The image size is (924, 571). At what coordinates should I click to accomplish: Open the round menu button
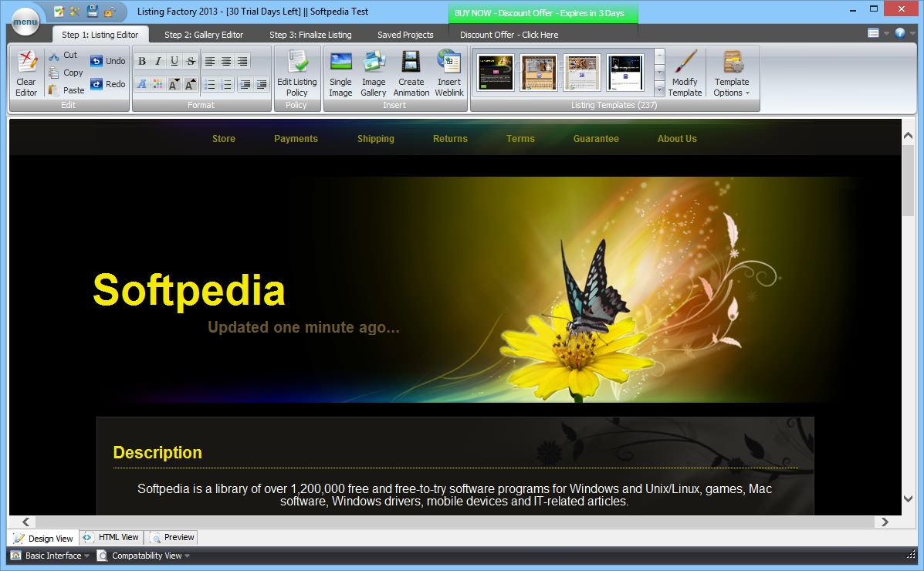click(25, 22)
